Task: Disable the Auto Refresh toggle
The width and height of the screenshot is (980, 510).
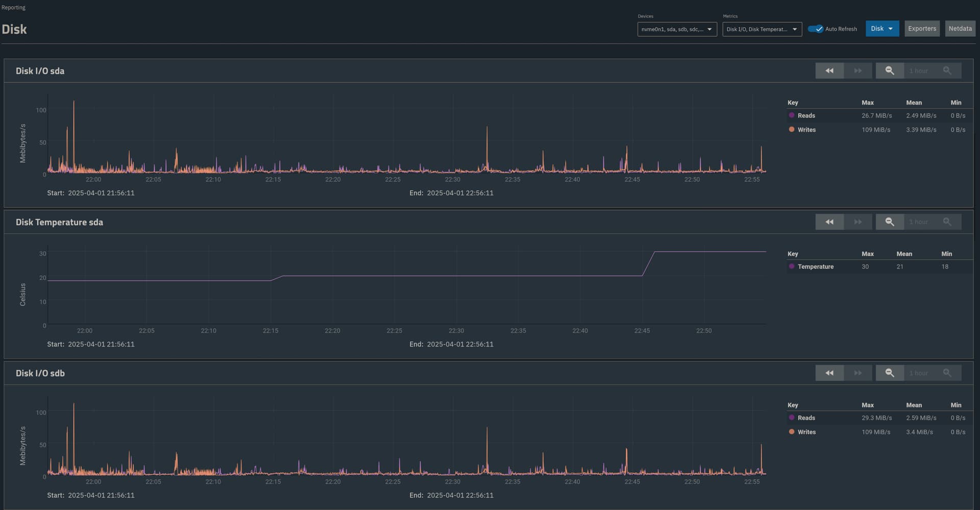Action: click(x=815, y=29)
